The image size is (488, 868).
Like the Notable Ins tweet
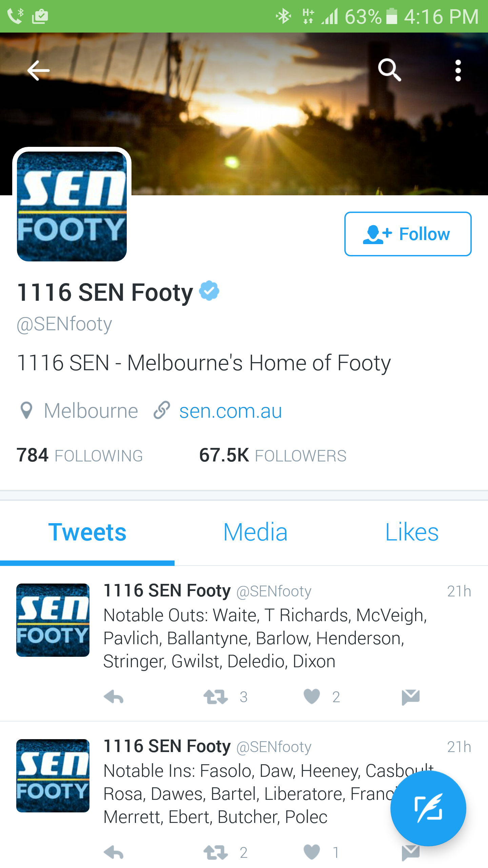(312, 852)
